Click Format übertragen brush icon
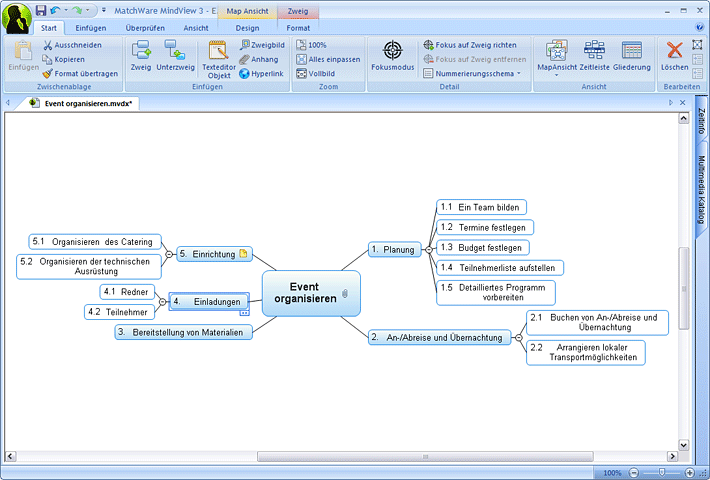Screen dimensions: 710x480 (47, 73)
